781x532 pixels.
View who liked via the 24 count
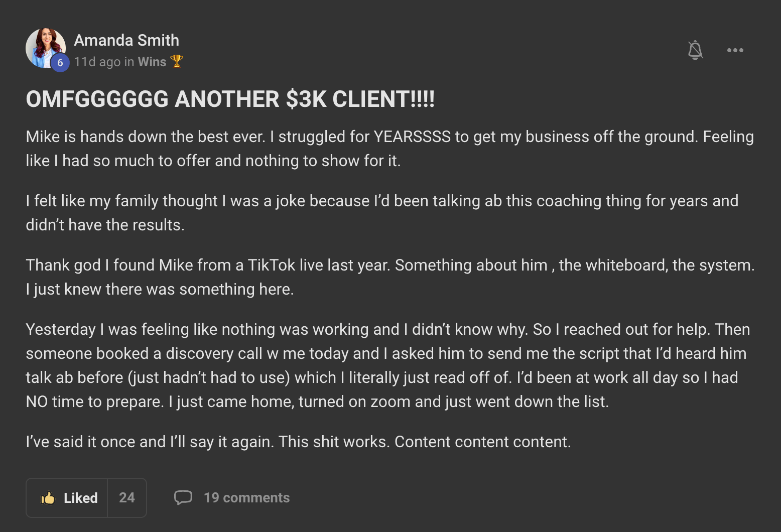127,498
